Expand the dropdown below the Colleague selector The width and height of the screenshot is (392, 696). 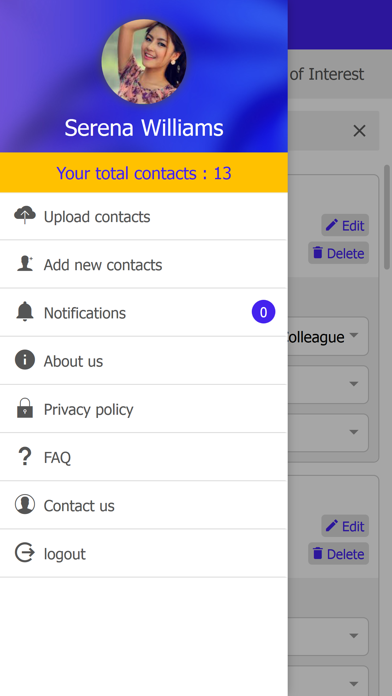[x=329, y=384]
